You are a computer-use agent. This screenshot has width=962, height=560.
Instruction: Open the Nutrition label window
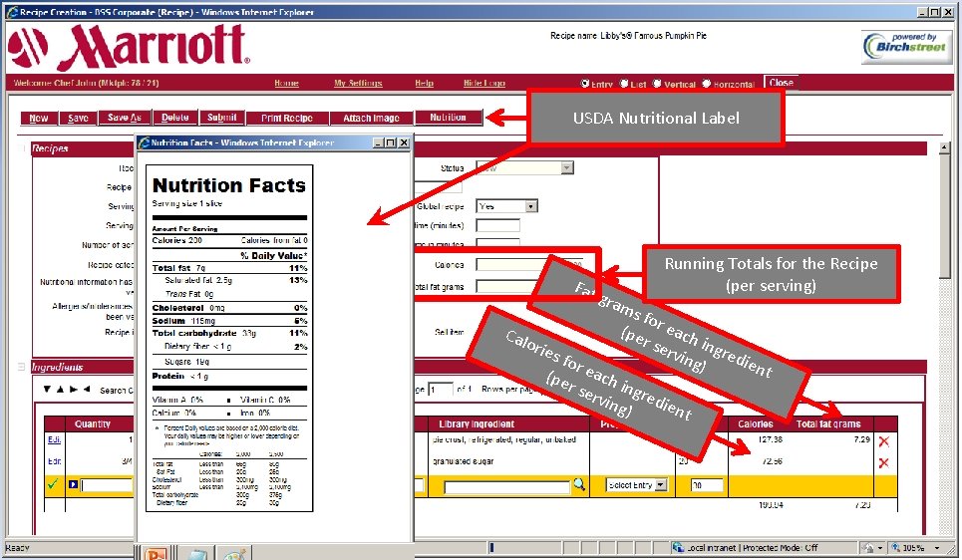tap(448, 118)
